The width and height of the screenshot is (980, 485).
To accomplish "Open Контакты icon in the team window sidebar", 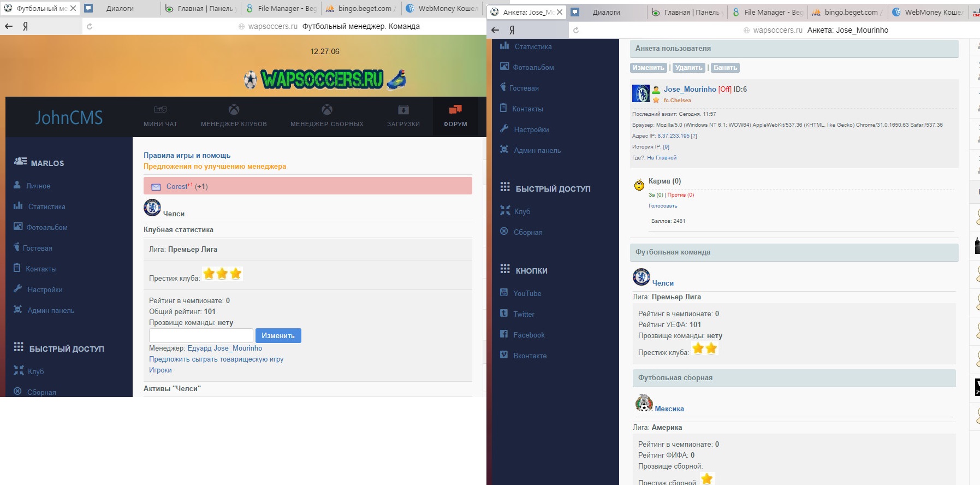I will click(17, 268).
